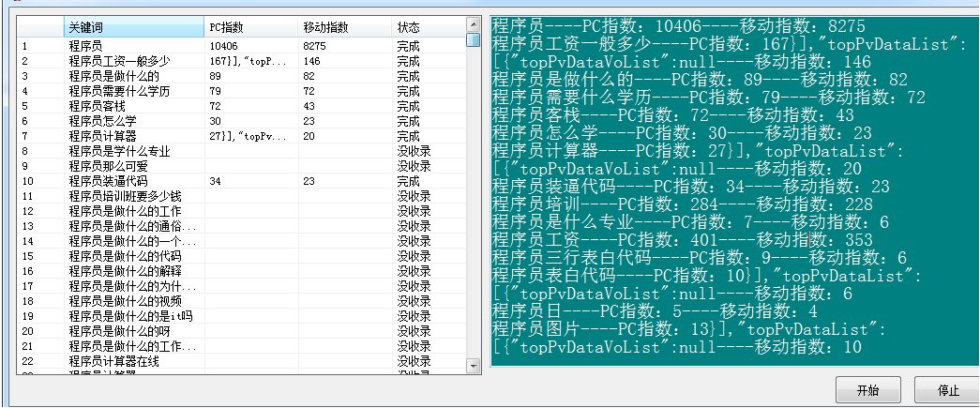Viewport: 980px width, 408px height.
Task: Click the 程序员怎么学 keyword cell
Action: 102,121
